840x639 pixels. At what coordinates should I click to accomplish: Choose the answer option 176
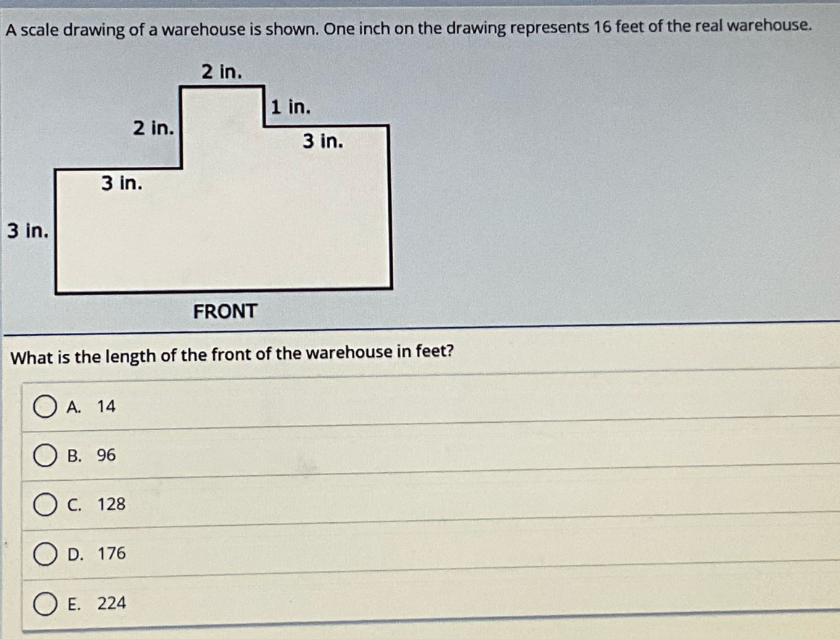pos(430,553)
